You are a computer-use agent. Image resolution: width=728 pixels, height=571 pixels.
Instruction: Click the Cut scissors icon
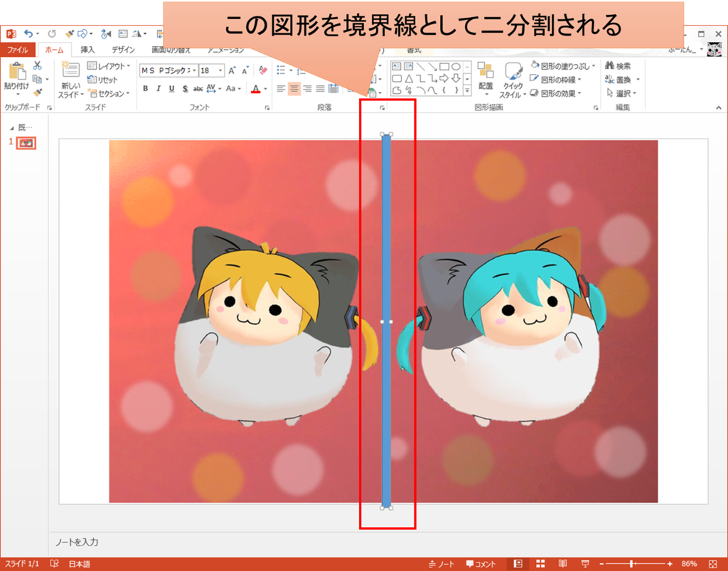[x=37, y=66]
